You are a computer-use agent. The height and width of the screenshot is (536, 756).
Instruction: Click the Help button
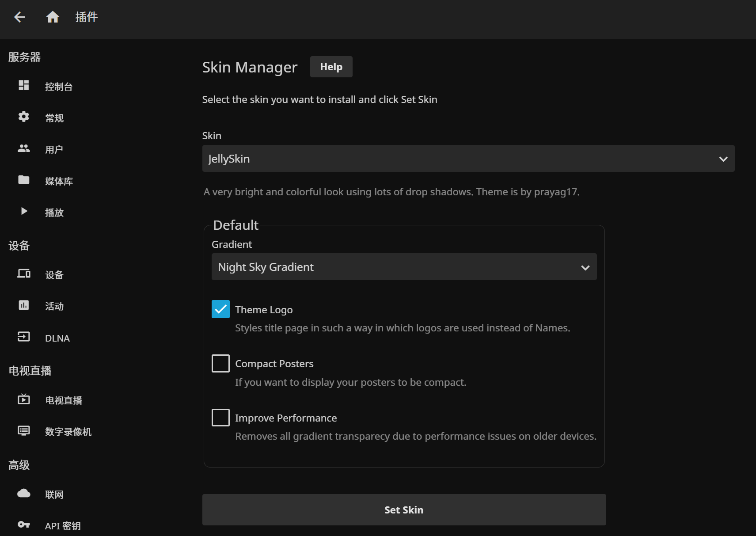(331, 67)
